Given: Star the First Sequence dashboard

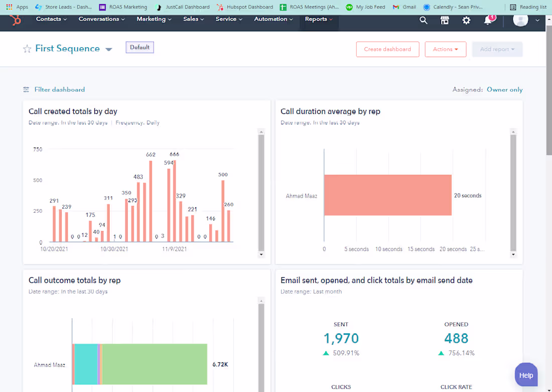Looking at the screenshot, I should coord(27,49).
